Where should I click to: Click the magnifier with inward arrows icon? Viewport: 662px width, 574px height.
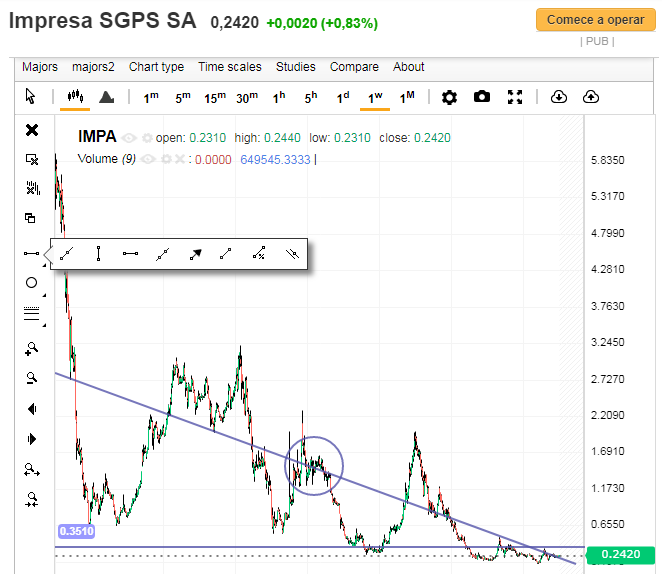tap(32, 499)
